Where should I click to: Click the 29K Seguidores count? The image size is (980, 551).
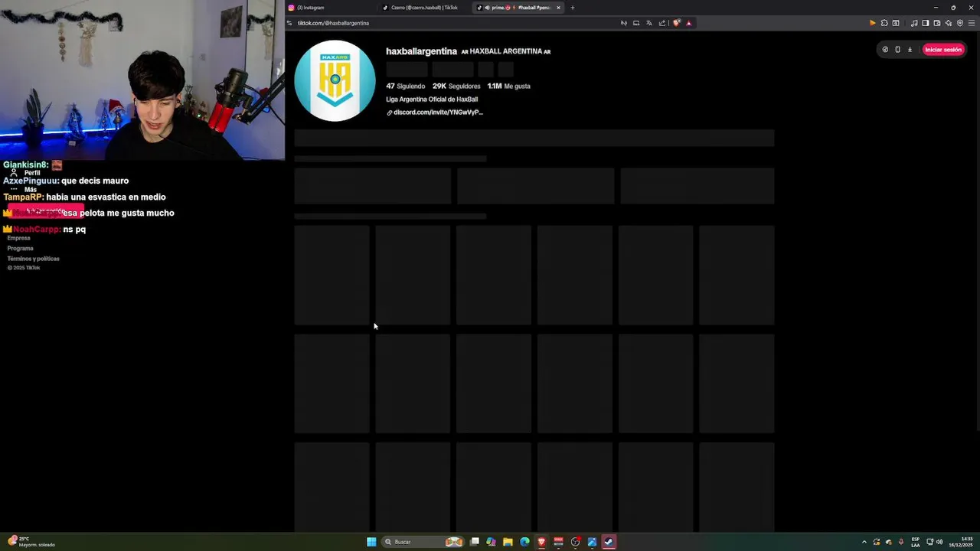456,86
